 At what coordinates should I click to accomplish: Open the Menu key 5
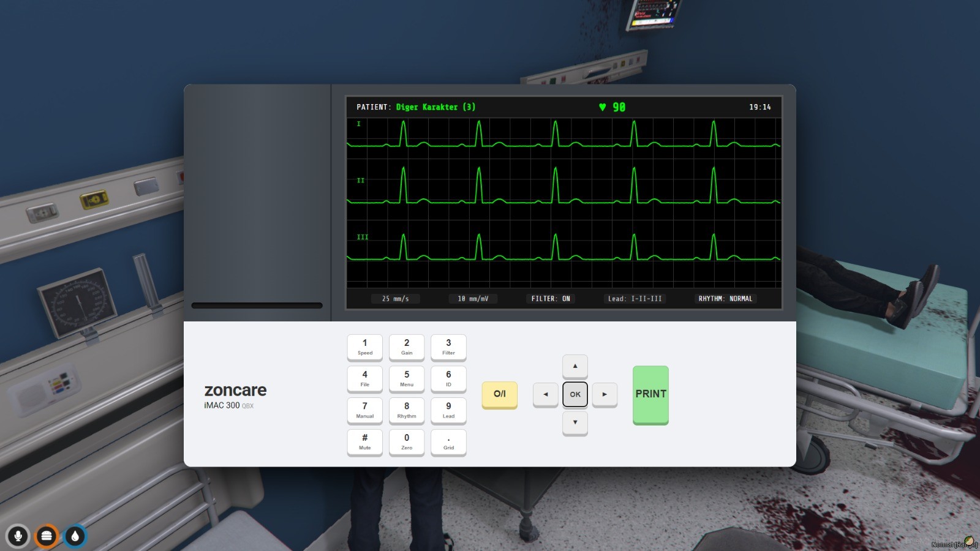click(407, 378)
